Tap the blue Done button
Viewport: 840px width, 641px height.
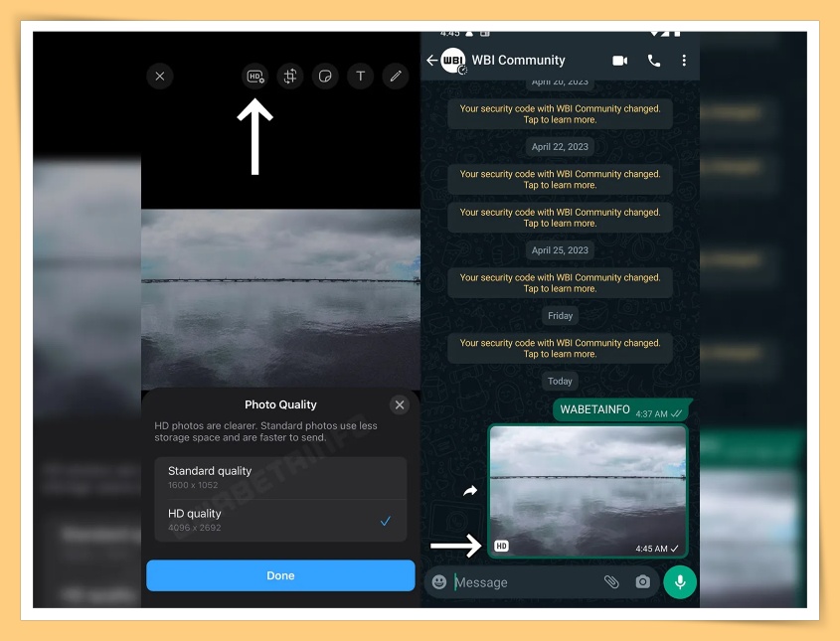[x=280, y=575]
